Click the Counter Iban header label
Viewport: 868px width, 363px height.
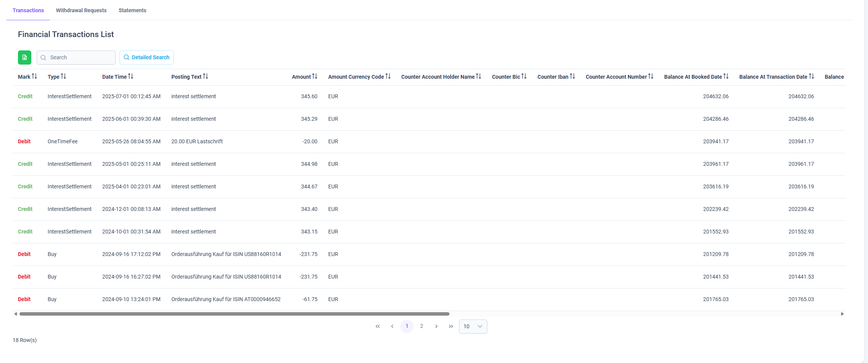(x=553, y=77)
